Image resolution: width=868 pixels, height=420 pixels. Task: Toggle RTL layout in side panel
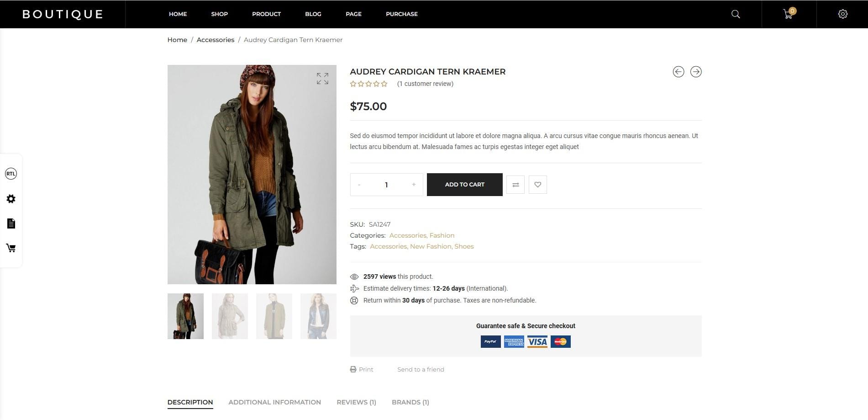click(x=11, y=174)
